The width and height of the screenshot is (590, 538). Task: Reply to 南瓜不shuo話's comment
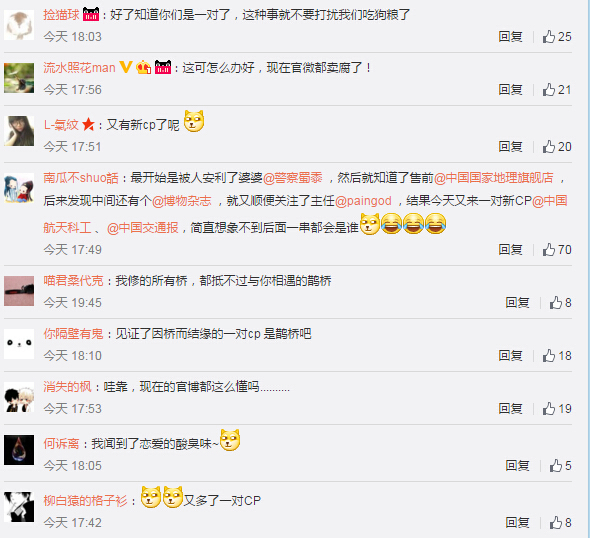[510, 249]
